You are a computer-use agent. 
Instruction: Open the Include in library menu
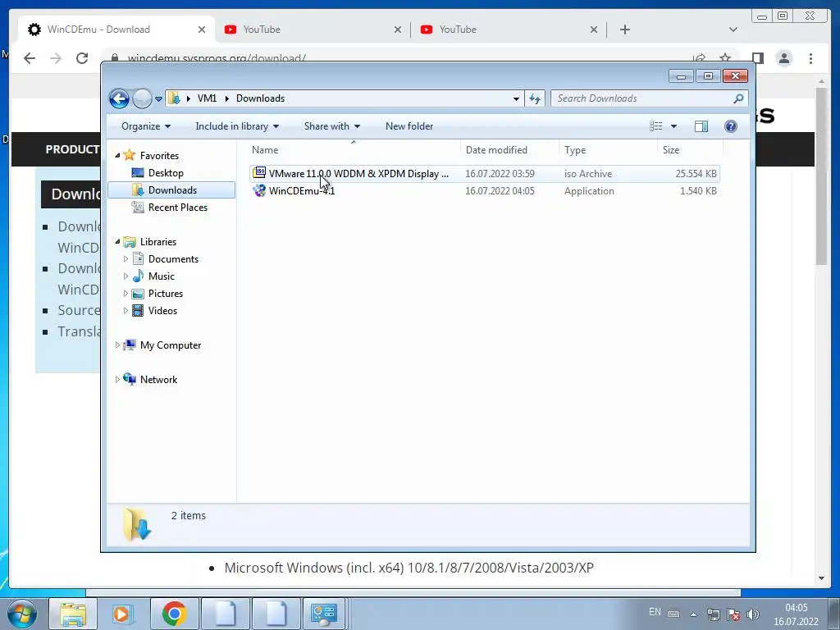tap(237, 126)
